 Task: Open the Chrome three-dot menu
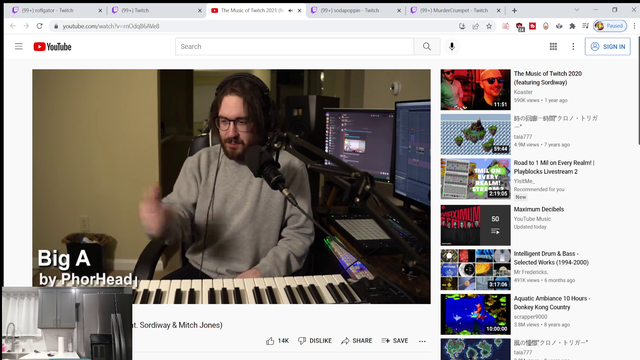pyautogui.click(x=634, y=26)
